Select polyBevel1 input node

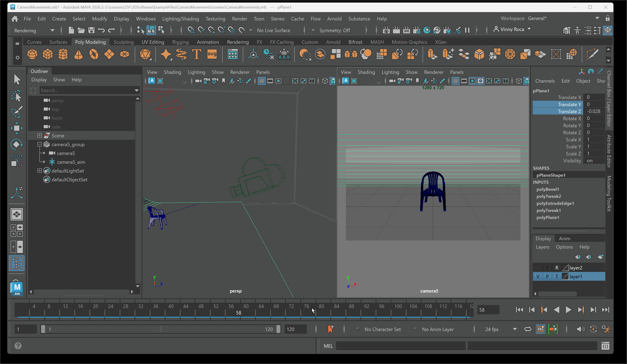[548, 189]
